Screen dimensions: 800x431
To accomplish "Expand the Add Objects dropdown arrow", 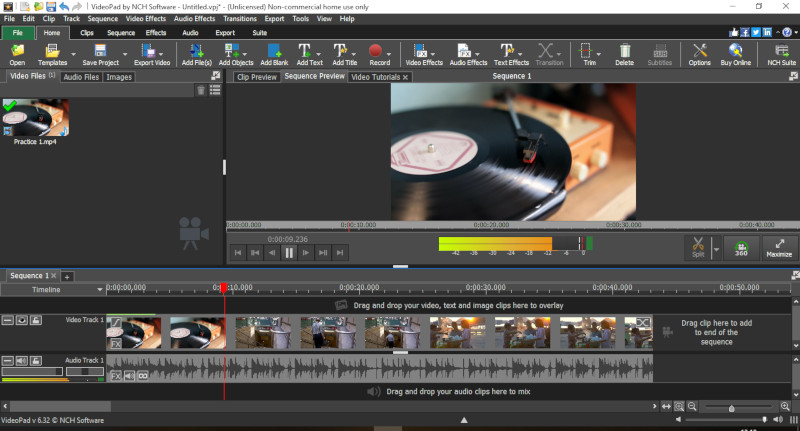I will tap(245, 54).
